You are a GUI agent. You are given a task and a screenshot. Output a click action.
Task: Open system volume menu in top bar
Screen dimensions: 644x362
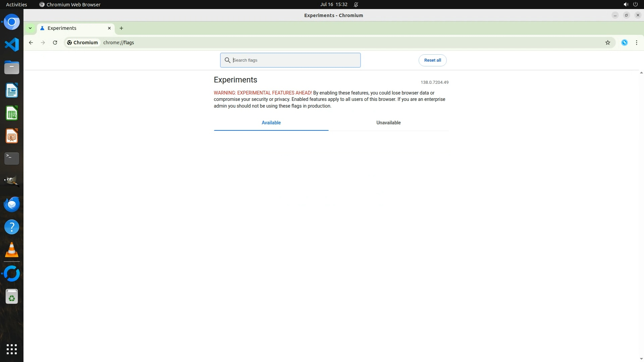626,4
